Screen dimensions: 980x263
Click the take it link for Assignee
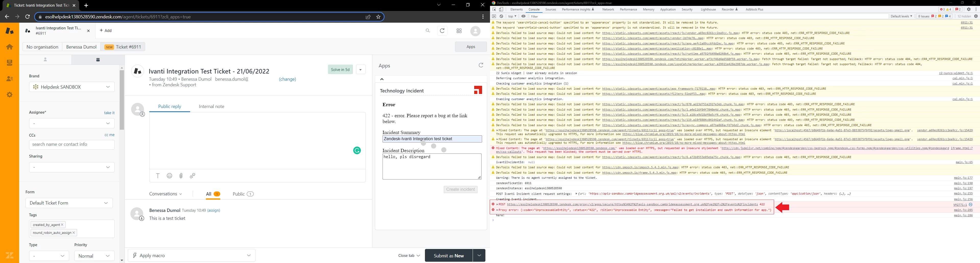coord(109,113)
